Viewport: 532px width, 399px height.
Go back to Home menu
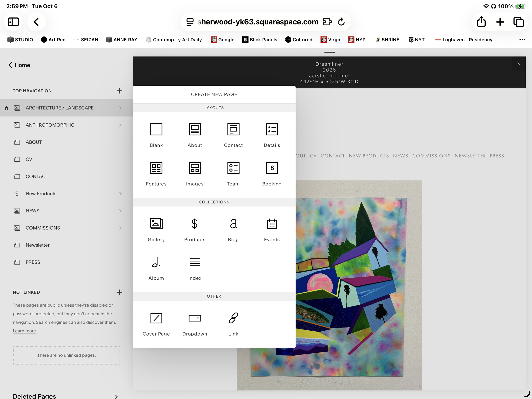click(x=19, y=65)
